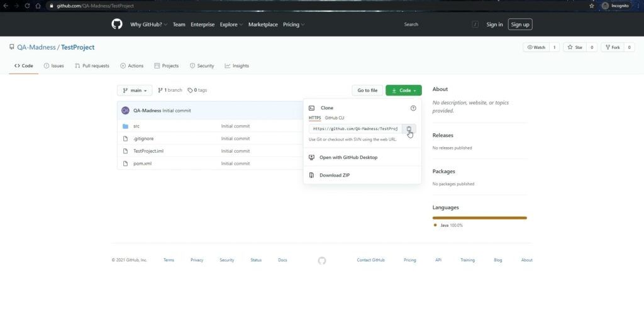Click the browser address bar URL
The width and height of the screenshot is (644, 318).
(96, 6)
